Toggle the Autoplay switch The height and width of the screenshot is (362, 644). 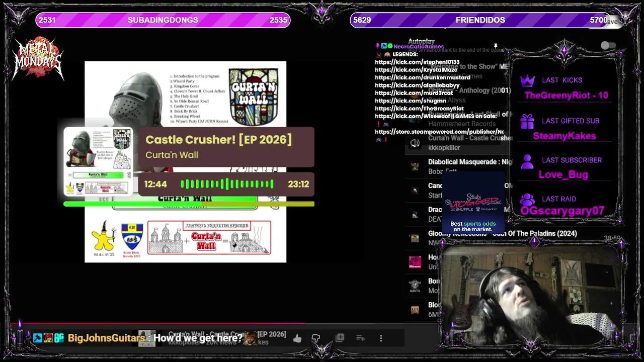(x=608, y=46)
